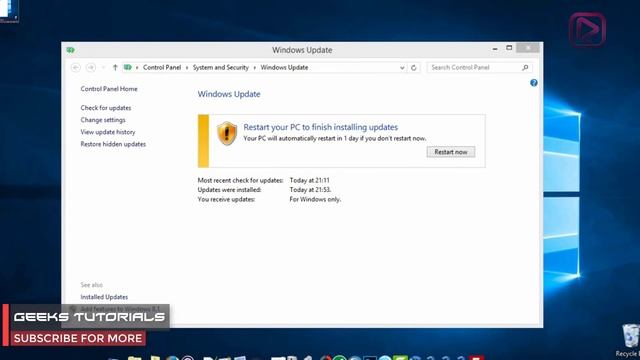
Task: Open the recent locations dropdown arrow
Action: [x=103, y=68]
